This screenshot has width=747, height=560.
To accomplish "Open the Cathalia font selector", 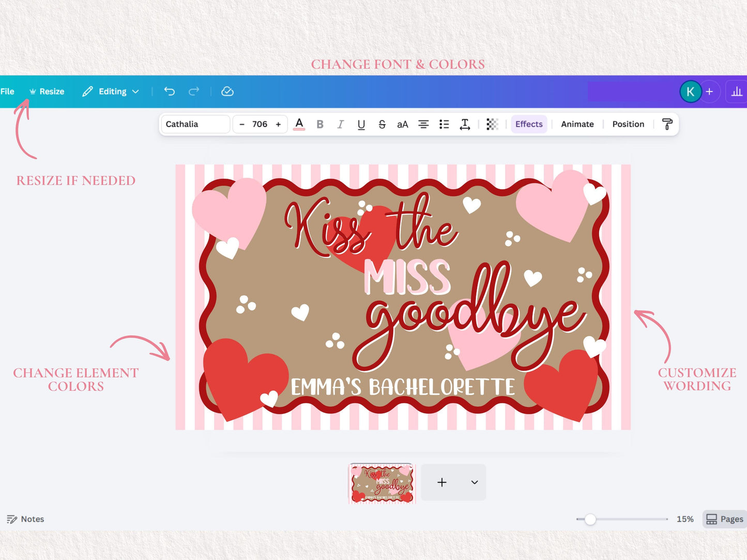I will 195,124.
